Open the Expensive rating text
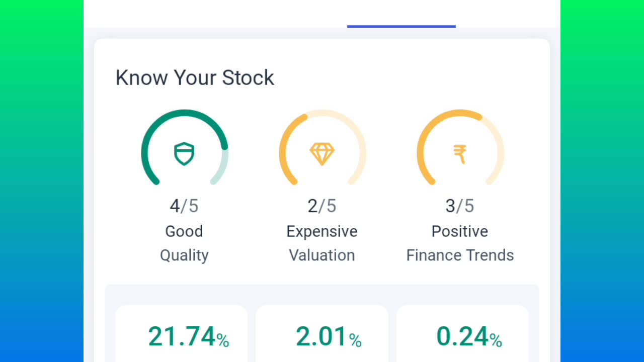 click(x=322, y=231)
